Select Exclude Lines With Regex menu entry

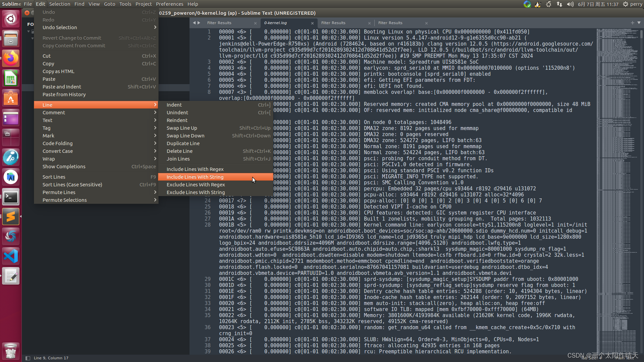point(196,184)
